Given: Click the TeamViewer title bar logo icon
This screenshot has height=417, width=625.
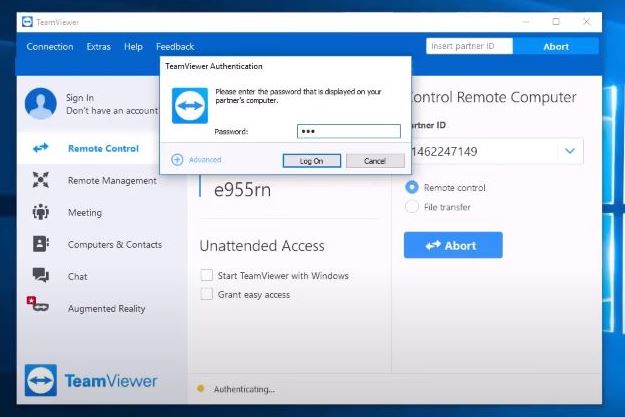Looking at the screenshot, I should tap(27, 22).
